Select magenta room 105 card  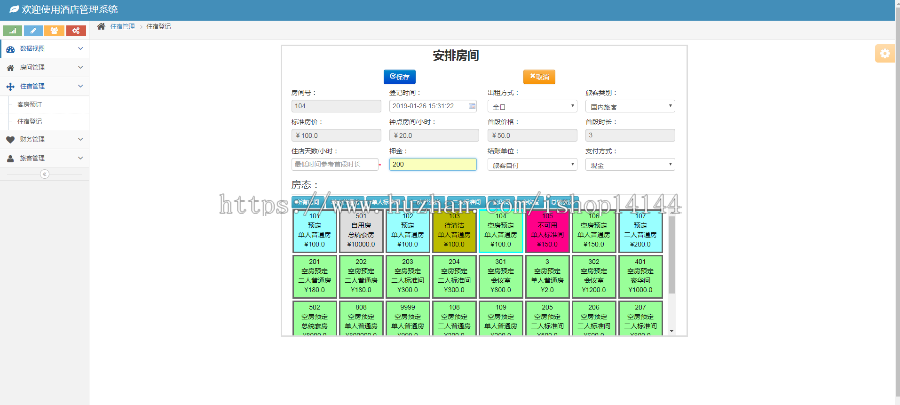[x=547, y=231]
